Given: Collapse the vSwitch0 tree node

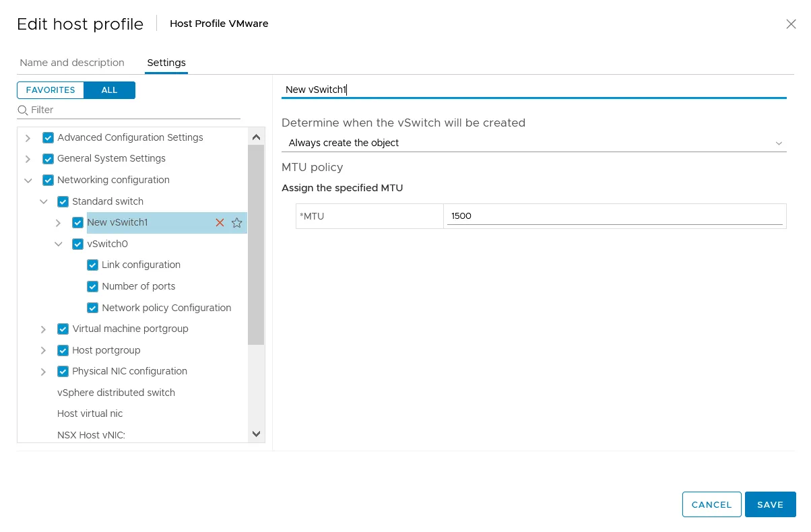Looking at the screenshot, I should (x=58, y=244).
